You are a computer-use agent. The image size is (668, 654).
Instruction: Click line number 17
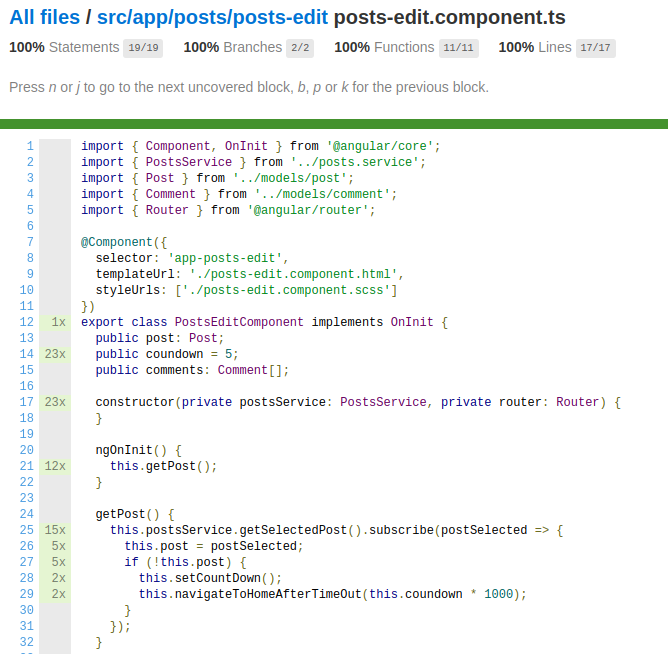tap(26, 402)
